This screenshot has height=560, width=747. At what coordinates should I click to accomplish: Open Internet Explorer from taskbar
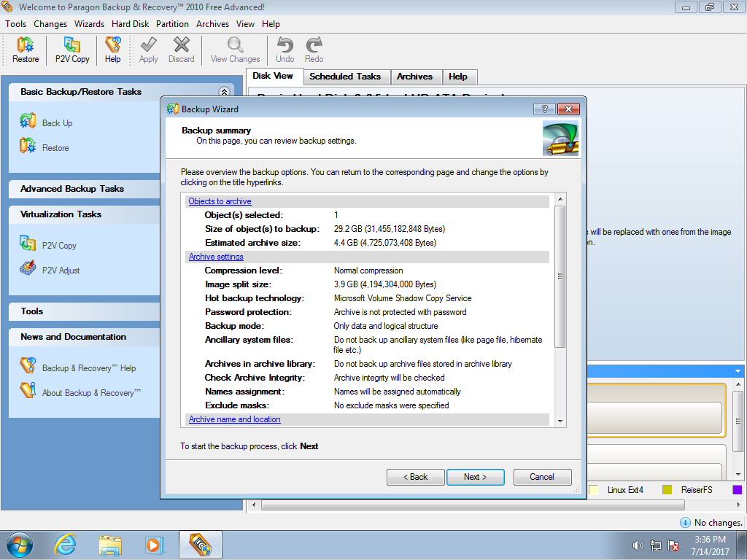click(66, 545)
